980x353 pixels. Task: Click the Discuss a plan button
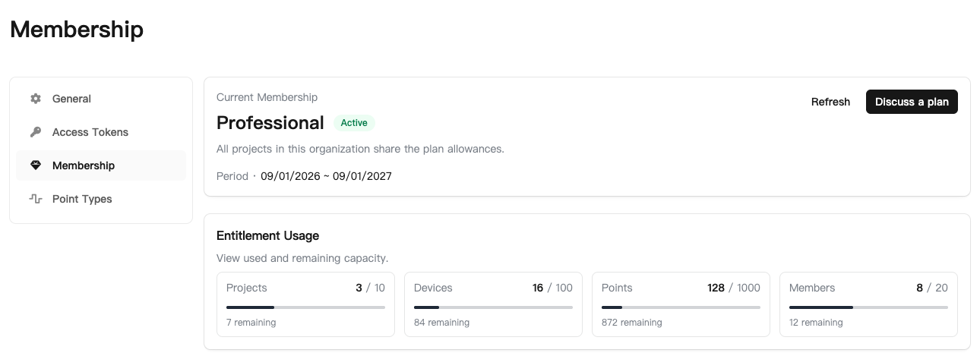pyautogui.click(x=912, y=102)
